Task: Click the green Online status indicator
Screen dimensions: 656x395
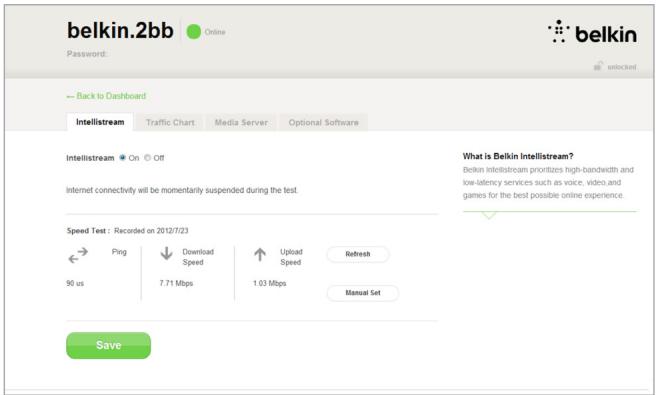Action: point(193,32)
